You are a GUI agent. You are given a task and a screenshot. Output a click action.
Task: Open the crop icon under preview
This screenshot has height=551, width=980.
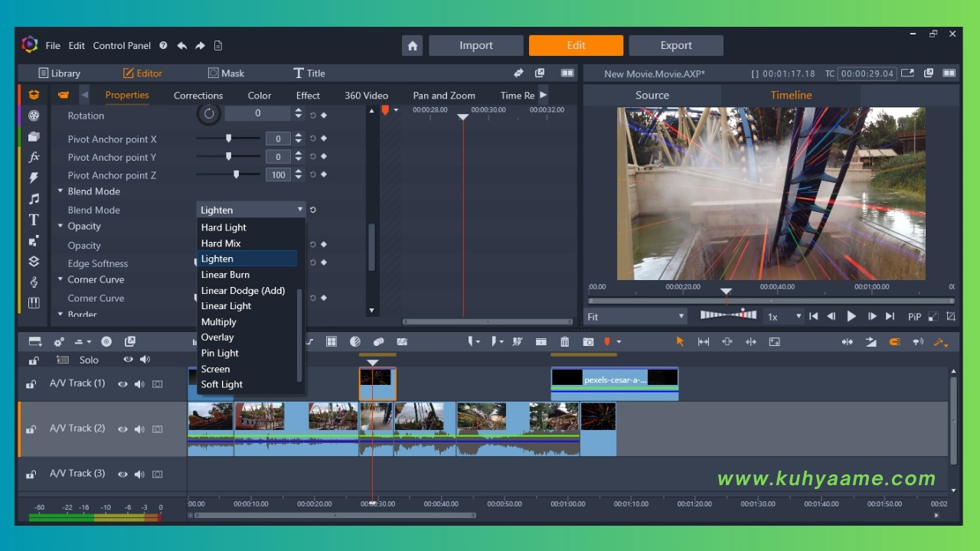pyautogui.click(x=951, y=317)
